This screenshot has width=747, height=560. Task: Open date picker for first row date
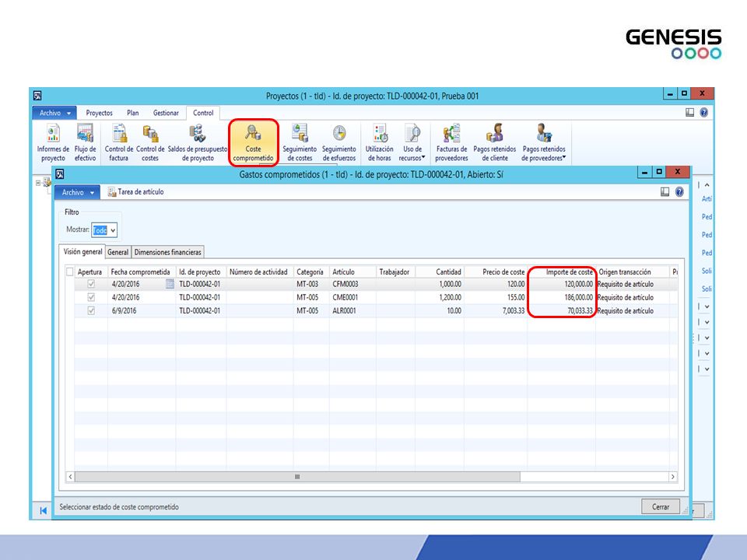170,284
